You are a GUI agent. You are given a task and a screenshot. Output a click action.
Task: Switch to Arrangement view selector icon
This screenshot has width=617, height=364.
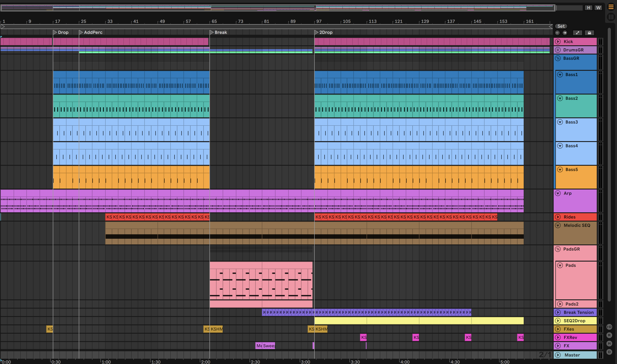click(611, 7)
